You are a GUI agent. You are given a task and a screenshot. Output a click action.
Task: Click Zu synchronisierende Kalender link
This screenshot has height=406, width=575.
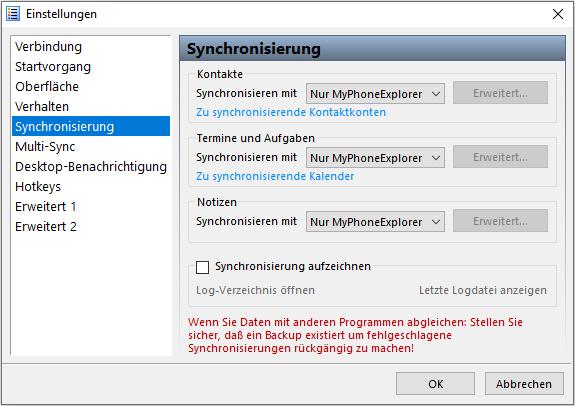point(275,176)
